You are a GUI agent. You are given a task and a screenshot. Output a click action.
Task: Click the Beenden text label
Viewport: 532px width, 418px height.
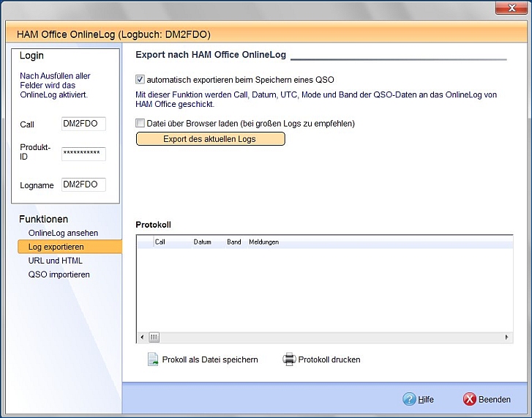(495, 400)
